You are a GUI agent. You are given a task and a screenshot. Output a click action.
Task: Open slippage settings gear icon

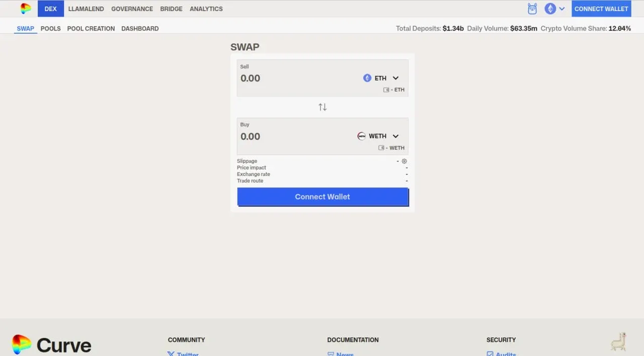(x=405, y=161)
